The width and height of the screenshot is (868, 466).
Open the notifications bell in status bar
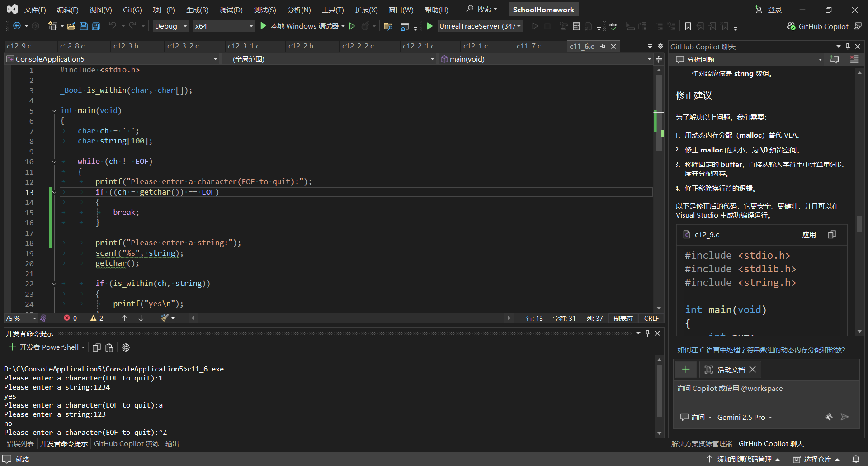click(856, 459)
